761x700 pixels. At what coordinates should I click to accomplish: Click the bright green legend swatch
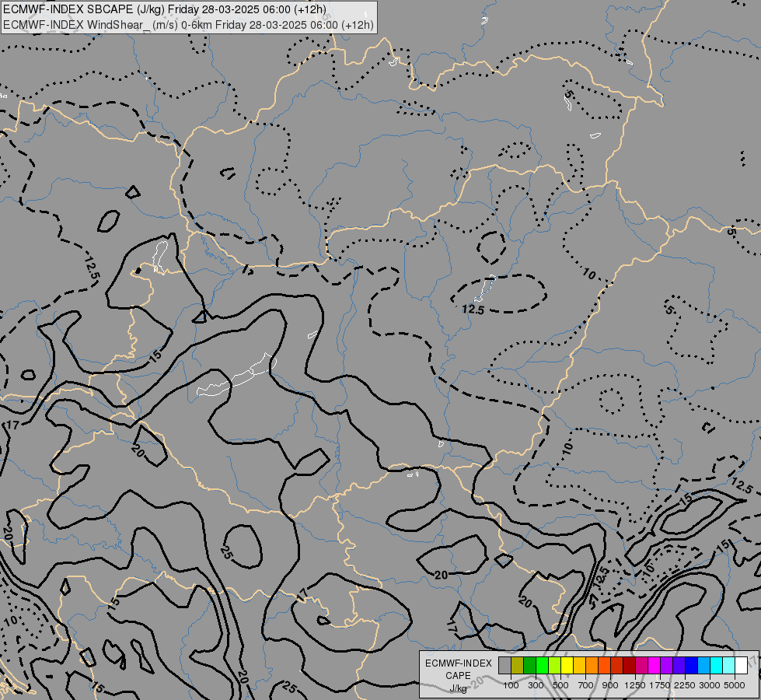pos(542,665)
